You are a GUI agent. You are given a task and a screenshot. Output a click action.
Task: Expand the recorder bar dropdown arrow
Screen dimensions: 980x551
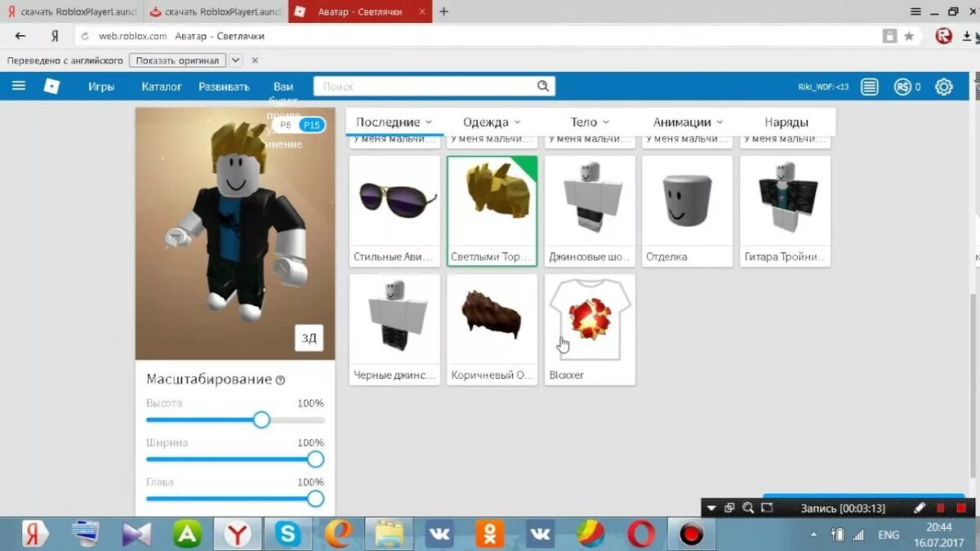711,508
